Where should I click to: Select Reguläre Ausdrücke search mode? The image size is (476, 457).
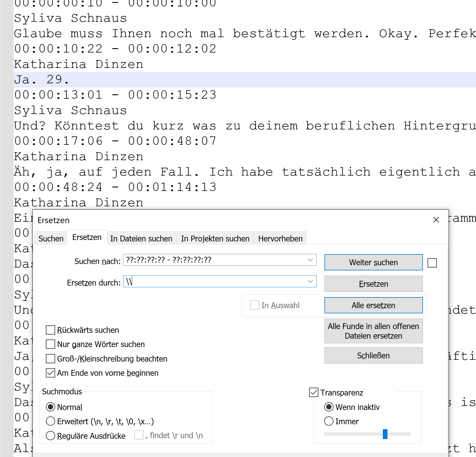(51, 436)
